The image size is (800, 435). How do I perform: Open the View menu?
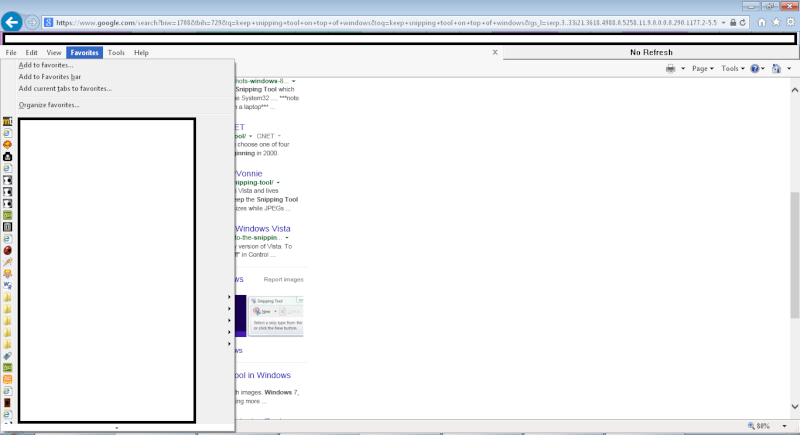click(54, 53)
